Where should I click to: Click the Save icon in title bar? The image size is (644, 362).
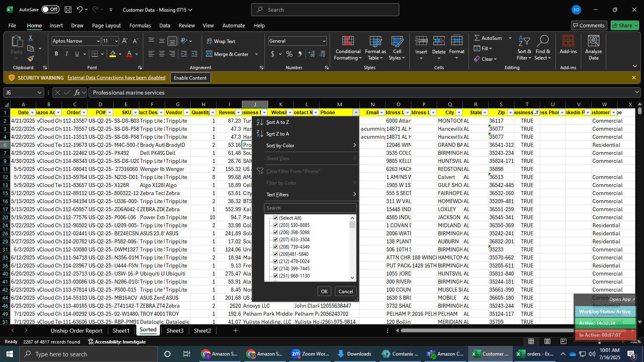(x=68, y=10)
